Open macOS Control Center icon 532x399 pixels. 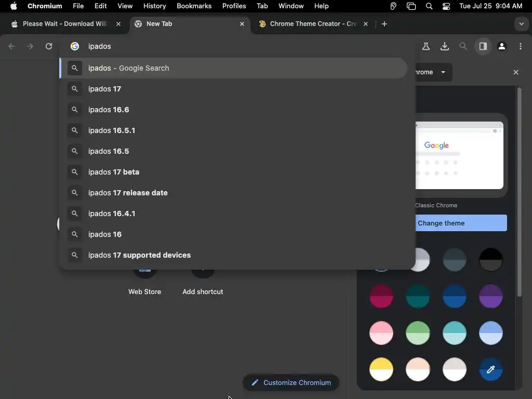446,6
